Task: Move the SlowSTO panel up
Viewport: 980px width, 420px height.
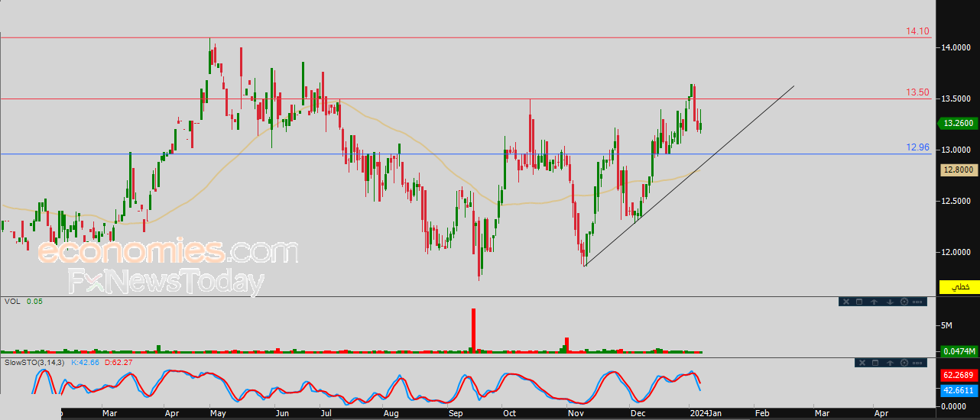Action: coord(890,363)
